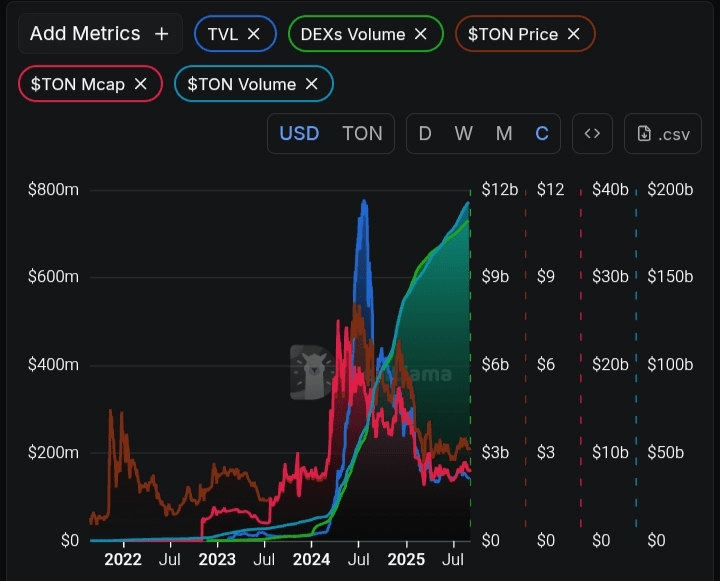Image resolution: width=720 pixels, height=581 pixels.
Task: Click the $TON Mcap chip label
Action: [x=78, y=84]
